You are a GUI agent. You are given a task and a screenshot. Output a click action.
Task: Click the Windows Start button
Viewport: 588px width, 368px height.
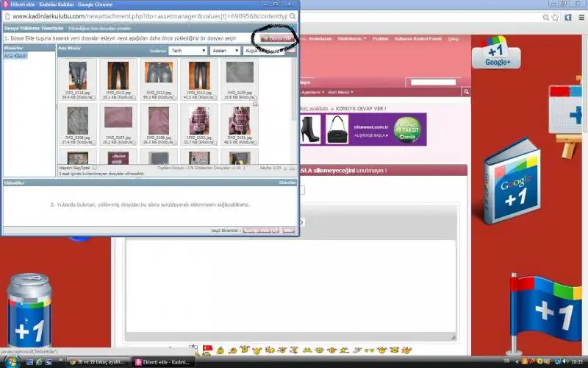pos(12,361)
